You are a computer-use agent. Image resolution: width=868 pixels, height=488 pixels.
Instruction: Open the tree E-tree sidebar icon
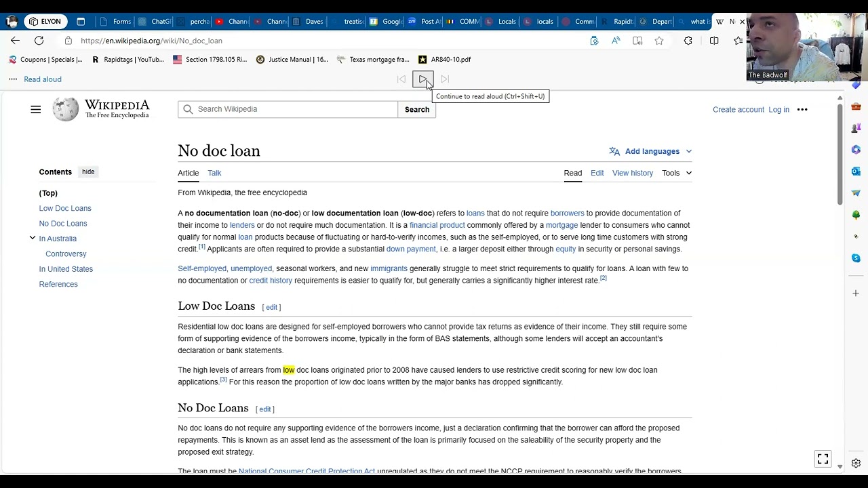tap(856, 215)
